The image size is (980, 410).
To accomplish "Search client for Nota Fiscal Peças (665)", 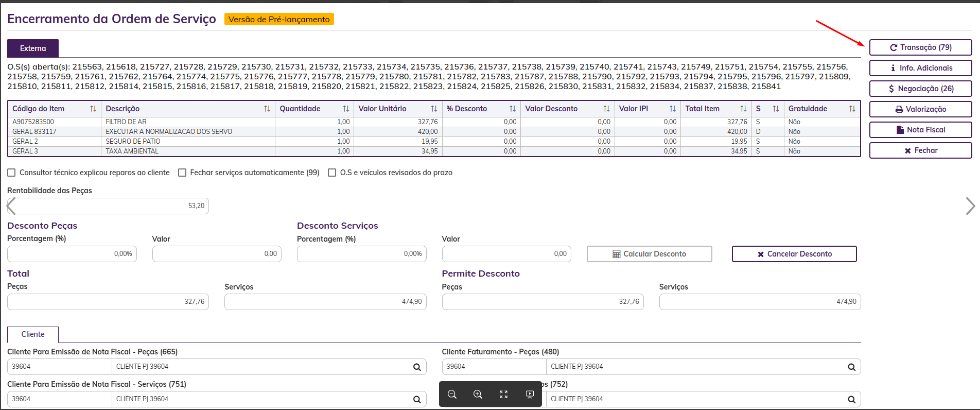I will pos(417,367).
